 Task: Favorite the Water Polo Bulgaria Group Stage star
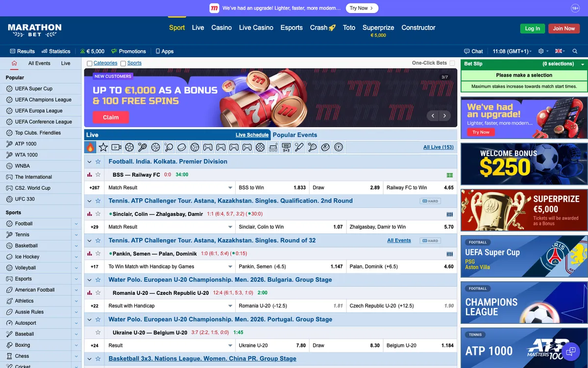pos(98,280)
